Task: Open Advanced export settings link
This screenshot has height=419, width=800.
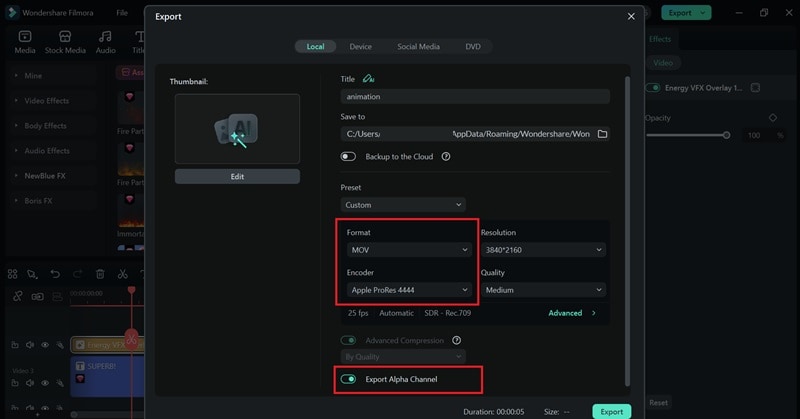Action: coord(571,313)
